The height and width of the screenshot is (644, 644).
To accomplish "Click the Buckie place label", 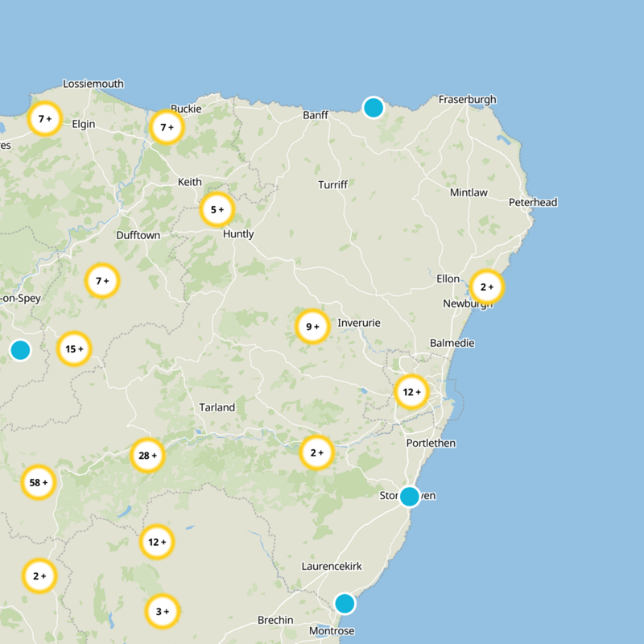I will point(186,109).
